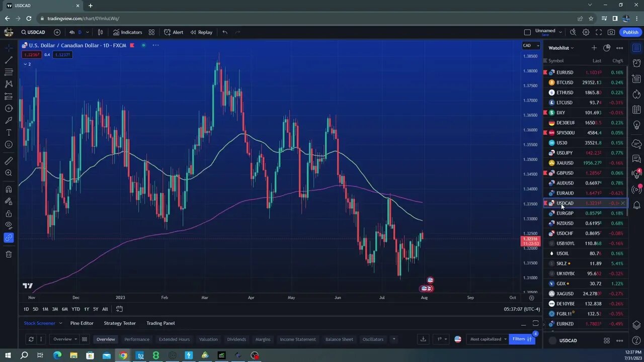Viewport: 644px width, 362px height.
Task: Open candlestick chart style selector
Action: (100, 32)
